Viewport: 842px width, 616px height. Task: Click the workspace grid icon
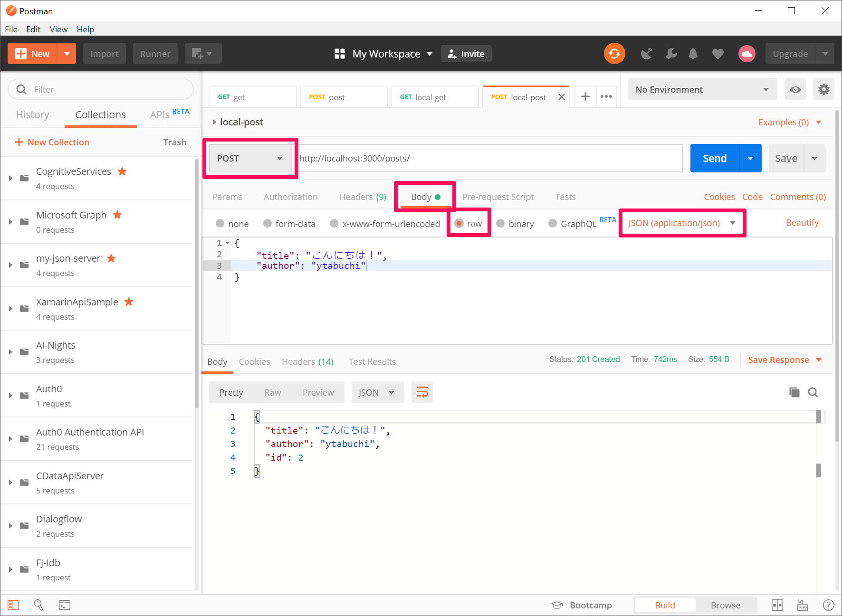point(339,54)
